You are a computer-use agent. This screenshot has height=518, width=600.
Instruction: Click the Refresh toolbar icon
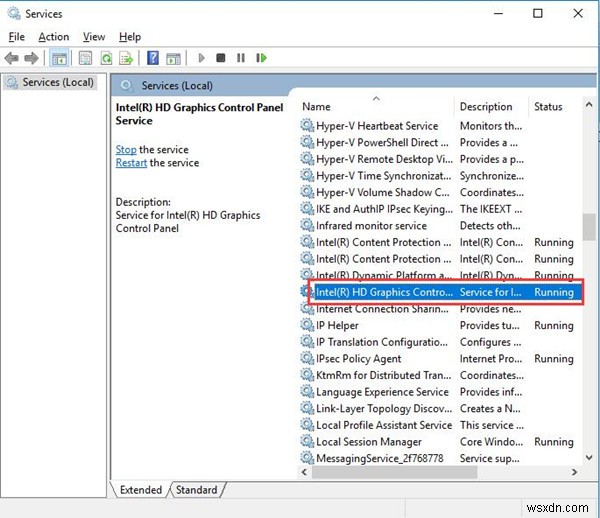[106, 58]
